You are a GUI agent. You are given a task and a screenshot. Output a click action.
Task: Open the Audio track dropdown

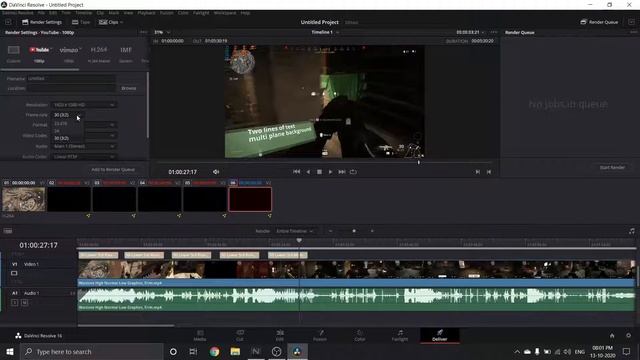[x=83, y=146]
